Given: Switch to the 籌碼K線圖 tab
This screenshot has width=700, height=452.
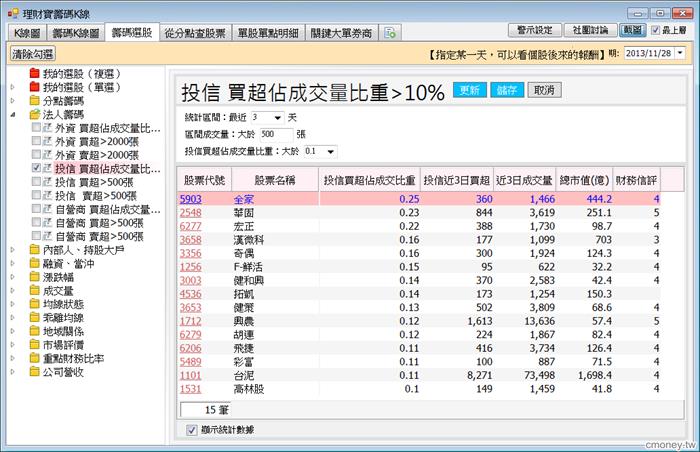Looking at the screenshot, I should tap(75, 33).
